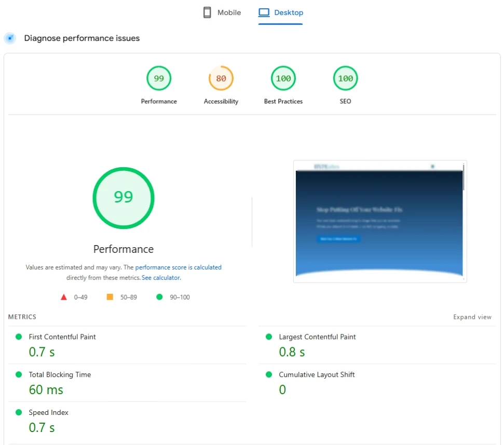Expand the screenshot with Expand view

[x=472, y=317]
